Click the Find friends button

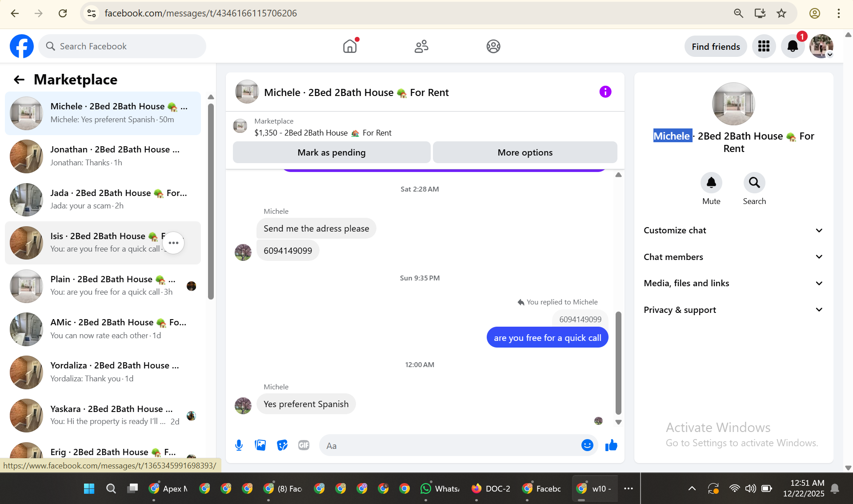click(x=716, y=46)
